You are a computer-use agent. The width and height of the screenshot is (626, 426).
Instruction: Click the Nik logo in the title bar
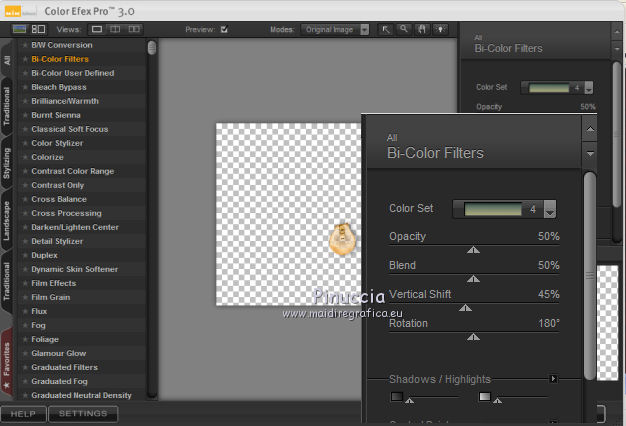coord(13,11)
